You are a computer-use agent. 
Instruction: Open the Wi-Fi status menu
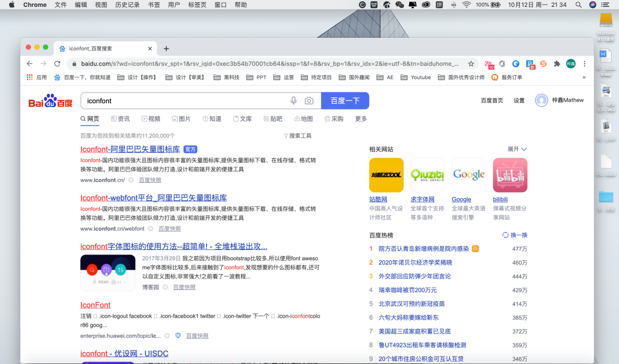pos(466,5)
